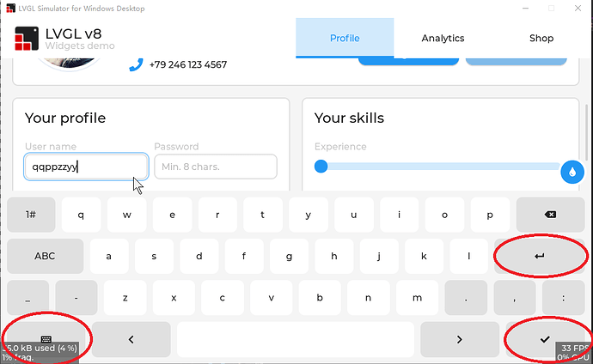The width and height of the screenshot is (593, 364).
Task: Click the blue phone icon
Action: pos(136,64)
